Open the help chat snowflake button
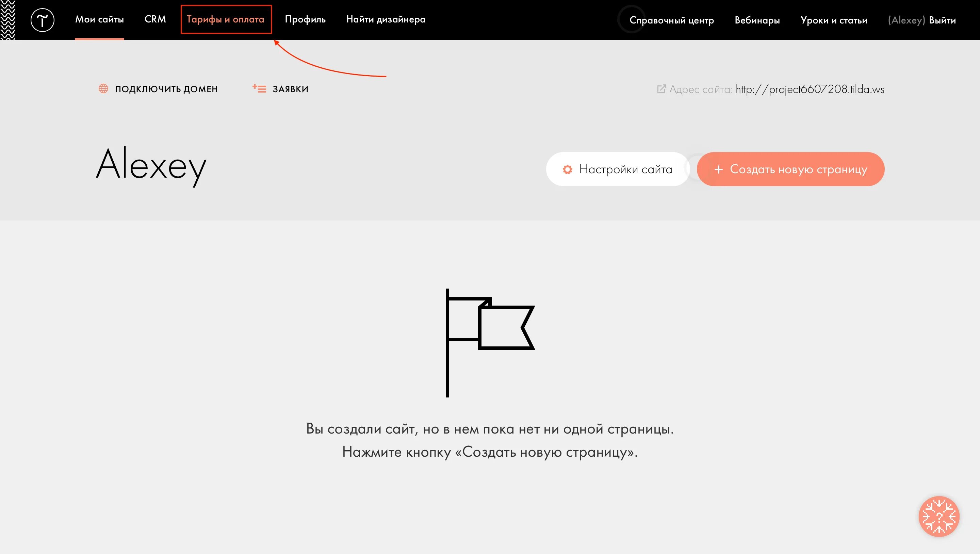This screenshot has height=554, width=980. (938, 516)
